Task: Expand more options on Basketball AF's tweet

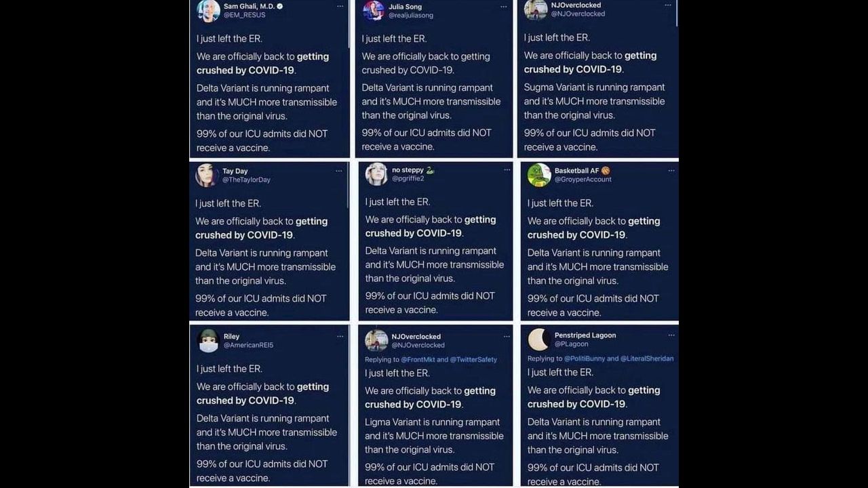Action: tap(671, 170)
